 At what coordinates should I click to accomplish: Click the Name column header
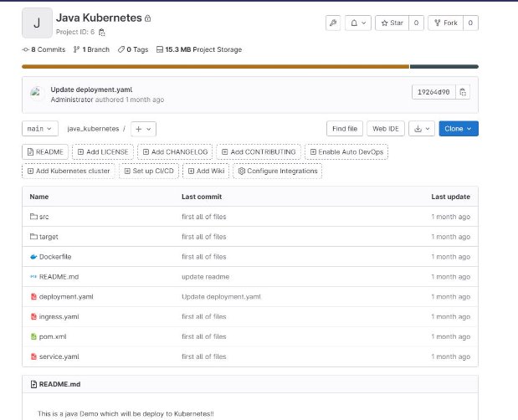tap(39, 197)
